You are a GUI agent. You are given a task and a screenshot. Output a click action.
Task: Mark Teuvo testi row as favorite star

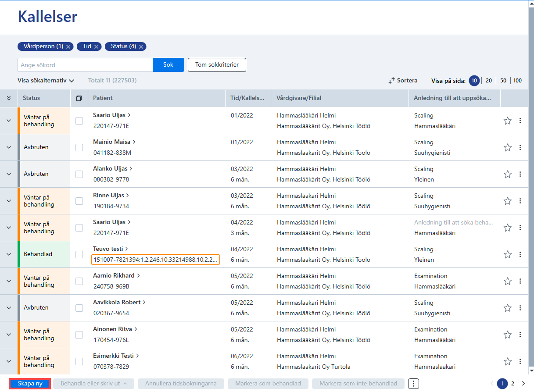[508, 254]
